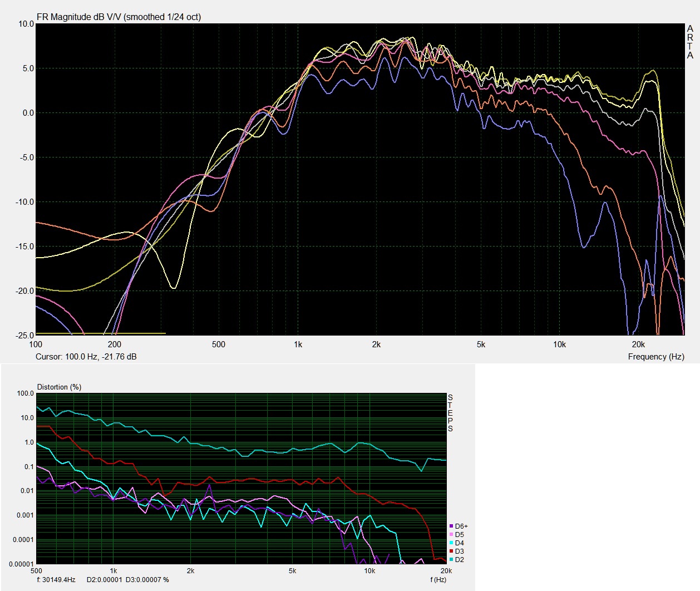Click the teal D2 legend color square
Image resolution: width=700 pixels, height=591 pixels.
(x=451, y=559)
